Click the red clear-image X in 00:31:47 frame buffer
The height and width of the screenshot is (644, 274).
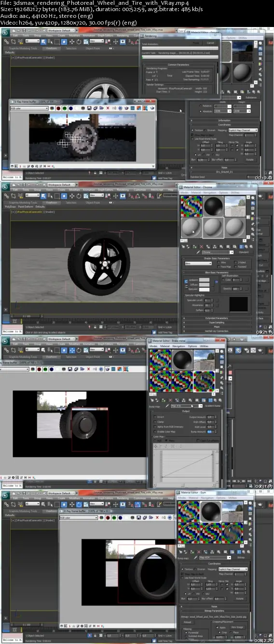[x=88, y=369]
